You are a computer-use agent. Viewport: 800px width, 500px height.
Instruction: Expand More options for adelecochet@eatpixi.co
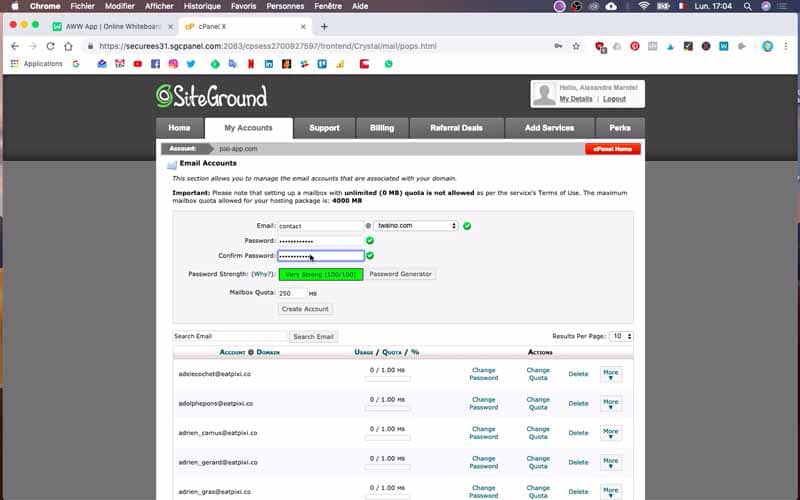pyautogui.click(x=611, y=374)
